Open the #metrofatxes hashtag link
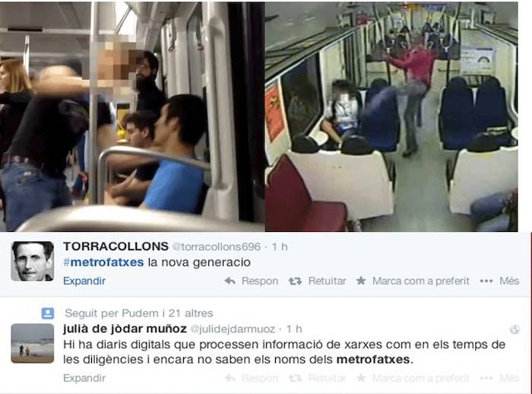Image resolution: width=532 pixels, height=394 pixels. point(103,262)
